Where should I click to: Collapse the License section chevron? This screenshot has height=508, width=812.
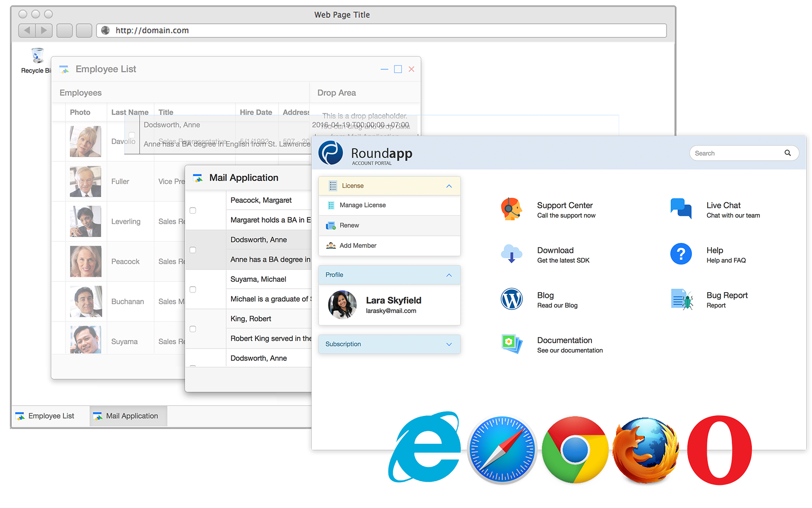click(x=449, y=186)
